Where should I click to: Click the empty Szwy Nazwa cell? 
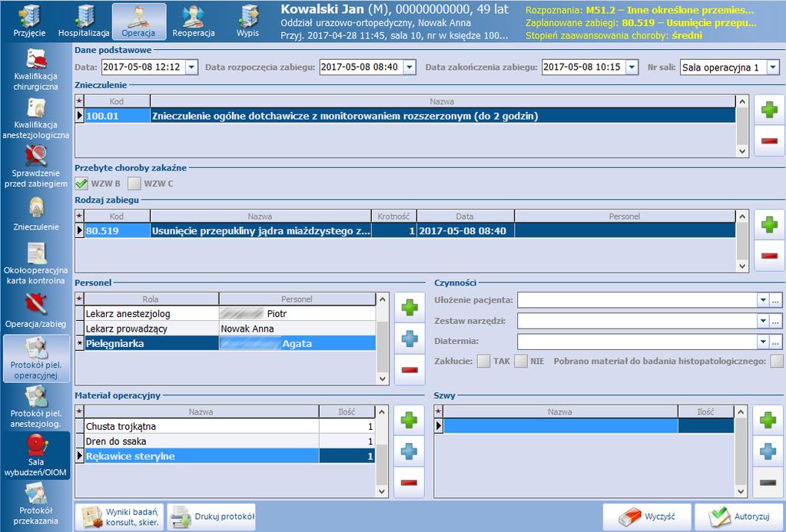coord(560,426)
